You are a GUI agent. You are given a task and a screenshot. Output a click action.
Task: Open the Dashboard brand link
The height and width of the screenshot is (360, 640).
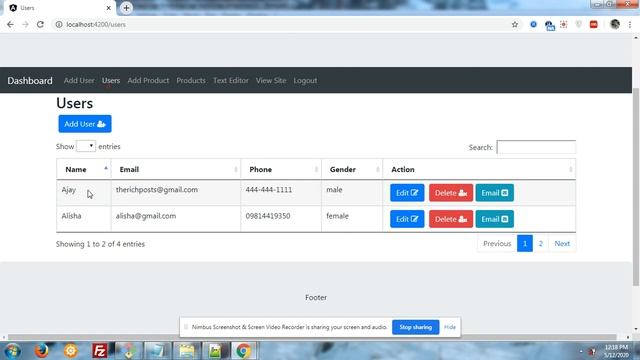tap(30, 80)
